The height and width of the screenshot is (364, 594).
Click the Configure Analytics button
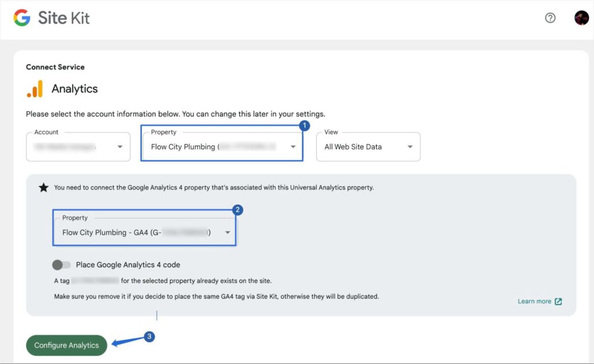point(67,345)
